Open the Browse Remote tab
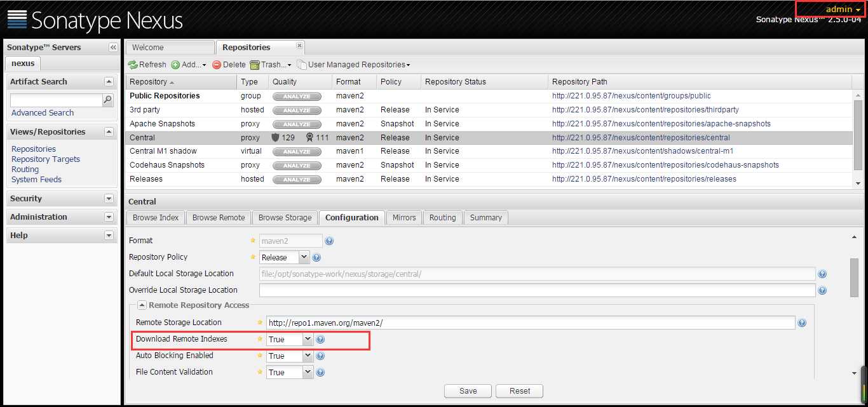 (219, 218)
